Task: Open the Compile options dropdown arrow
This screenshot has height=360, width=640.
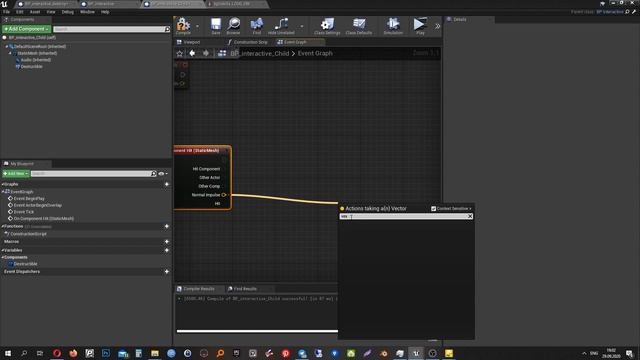Action: [x=197, y=26]
